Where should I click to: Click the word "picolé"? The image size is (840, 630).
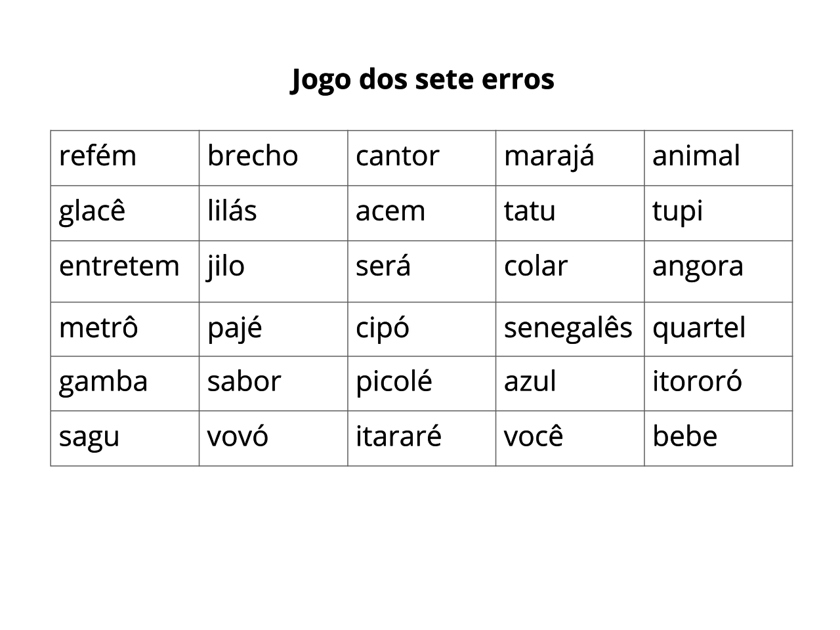[394, 382]
